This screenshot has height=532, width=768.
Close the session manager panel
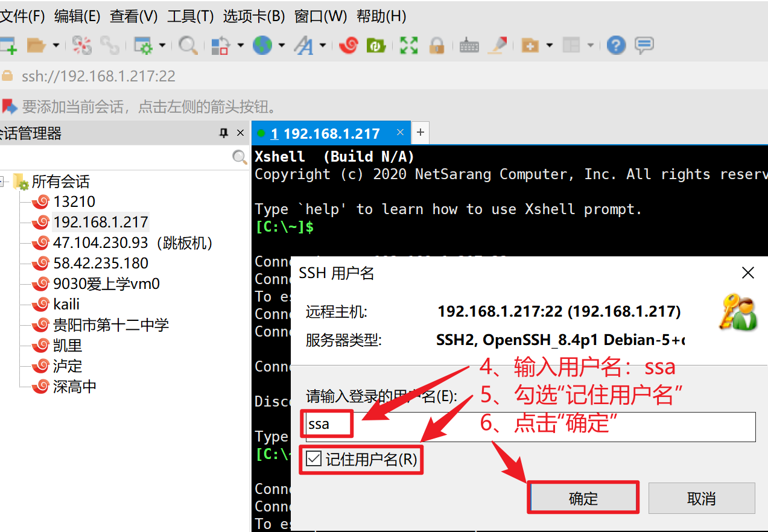tap(241, 133)
